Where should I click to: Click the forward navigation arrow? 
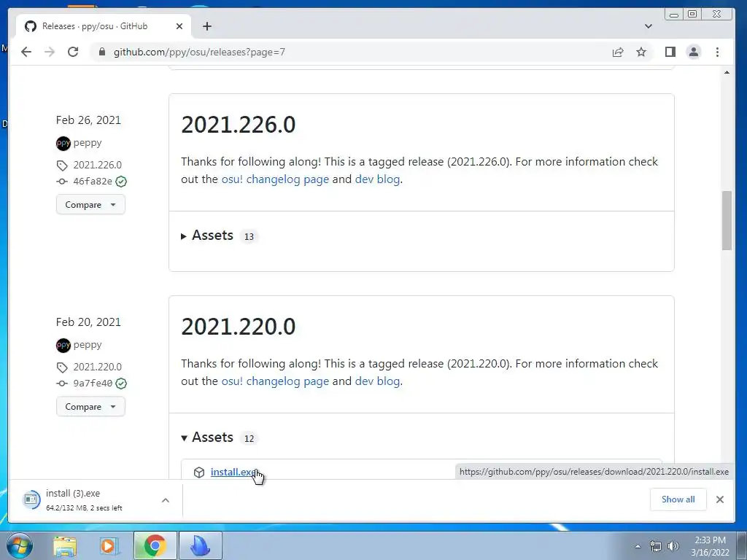pos(50,52)
